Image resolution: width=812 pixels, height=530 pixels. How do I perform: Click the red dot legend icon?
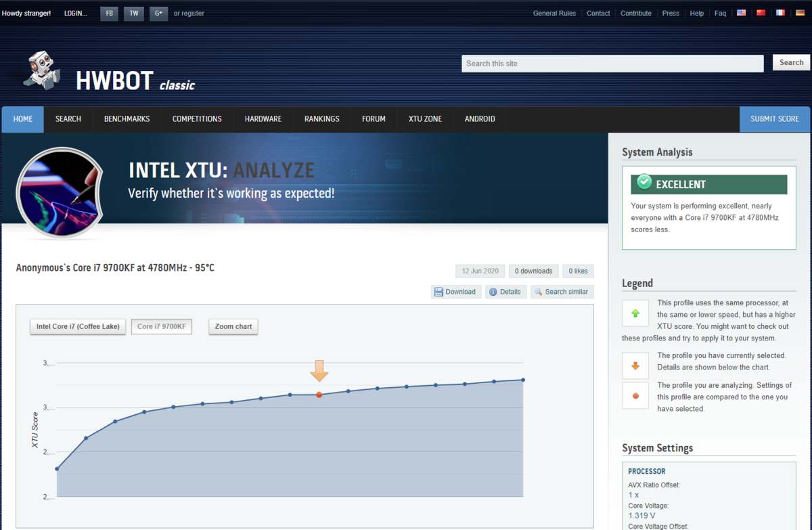635,396
